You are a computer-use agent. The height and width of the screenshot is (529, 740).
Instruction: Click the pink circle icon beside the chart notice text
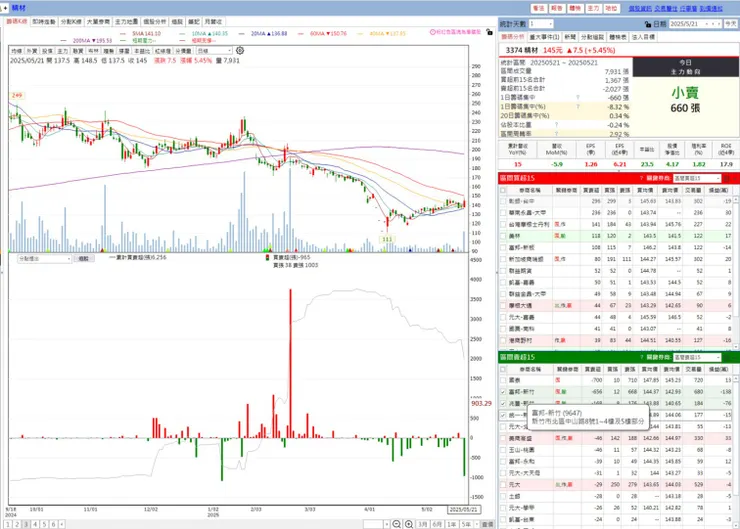432,32
